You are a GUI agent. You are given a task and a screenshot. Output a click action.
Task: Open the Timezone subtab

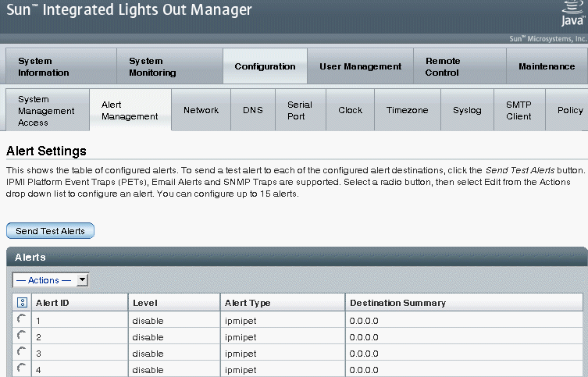[x=408, y=110]
